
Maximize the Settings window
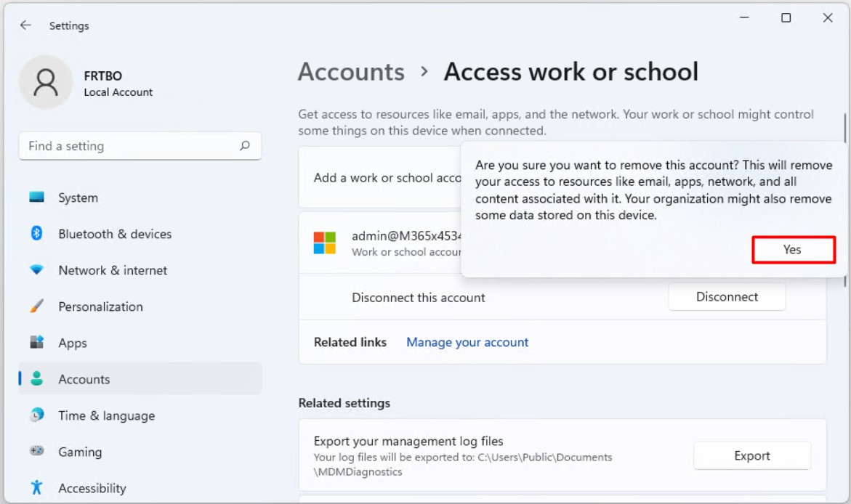786,18
